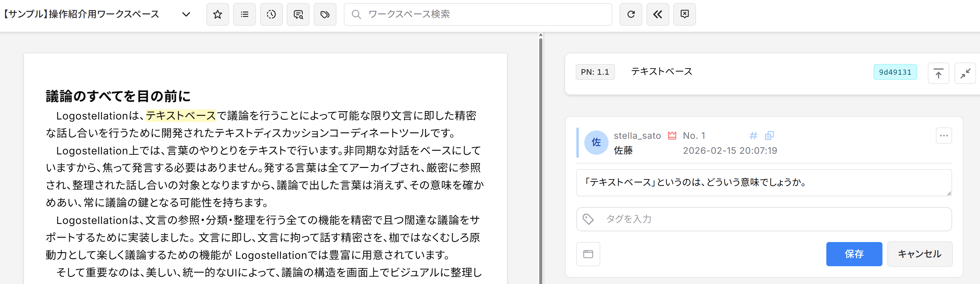Toggle the pin-to-top icon in the panel header
The image size is (980, 284).
[x=939, y=73]
